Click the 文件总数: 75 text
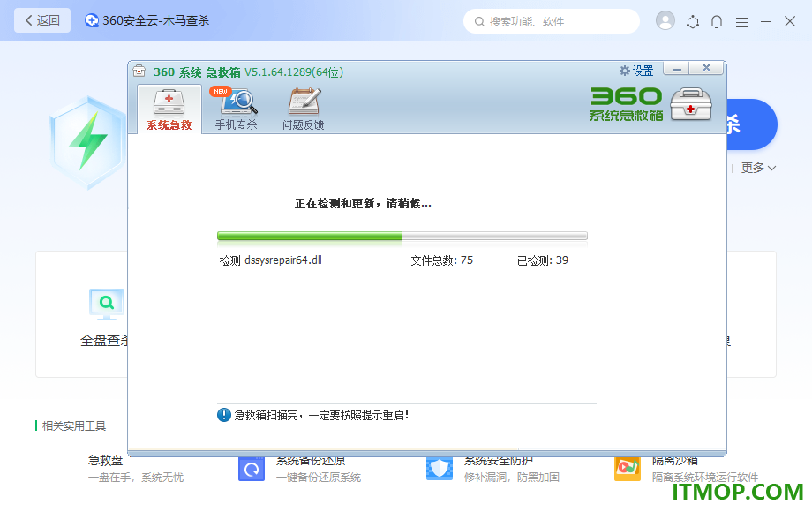The image size is (812, 512). click(x=441, y=260)
